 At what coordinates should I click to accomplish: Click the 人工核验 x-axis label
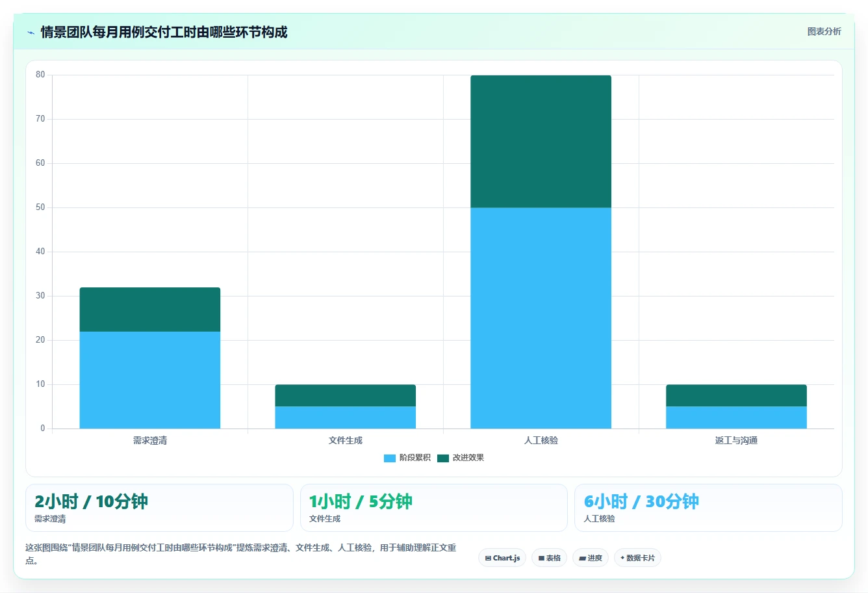click(x=541, y=440)
